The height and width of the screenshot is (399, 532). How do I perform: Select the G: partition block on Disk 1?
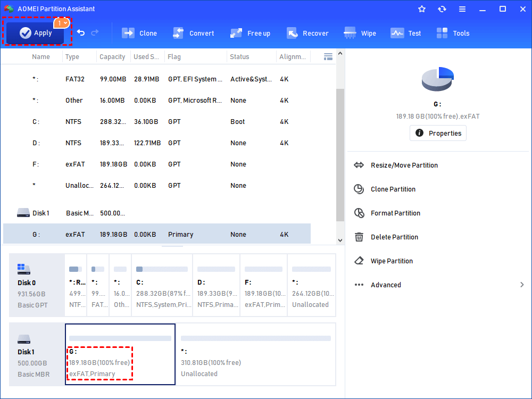[120, 354]
